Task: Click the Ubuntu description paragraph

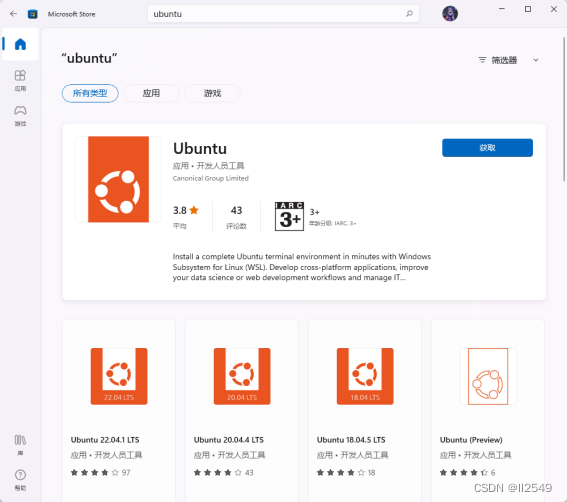Action: click(x=302, y=267)
